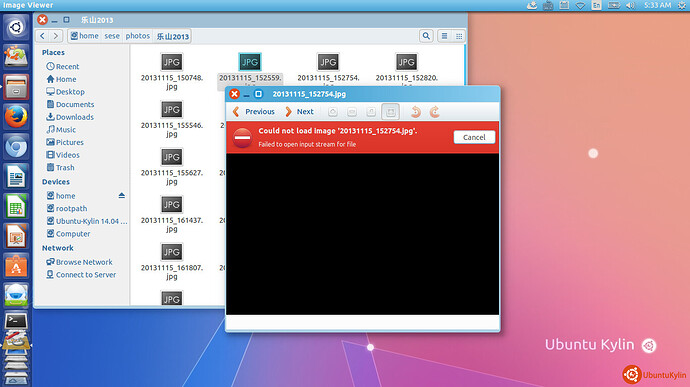Open Pictures in sidebar
Screen dimensions: 690x387
click(x=65, y=142)
